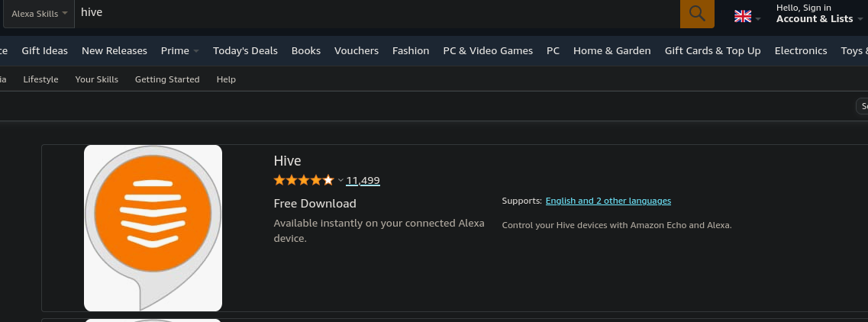This screenshot has width=868, height=322.
Task: Click the Hello, Sign in text
Action: 804,8
